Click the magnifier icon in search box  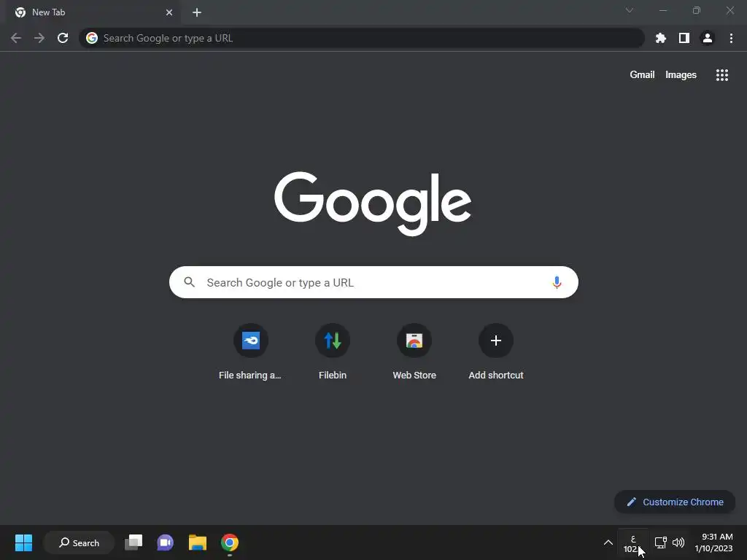190,282
